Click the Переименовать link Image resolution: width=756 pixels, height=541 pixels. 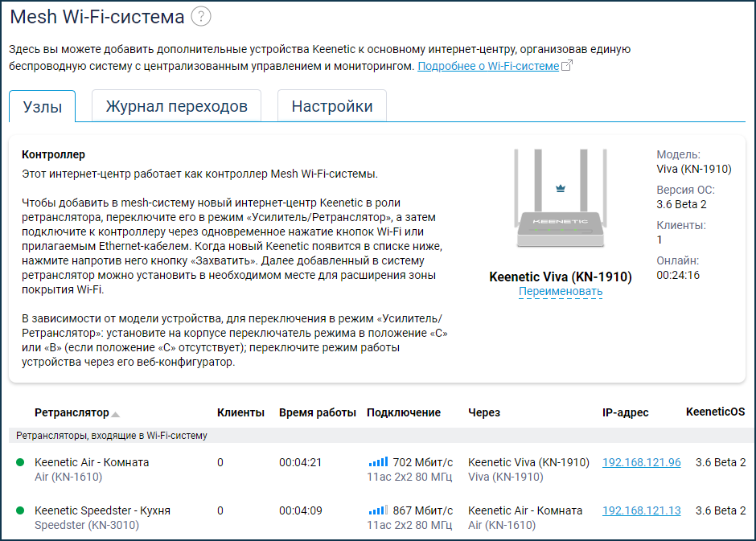(561, 292)
